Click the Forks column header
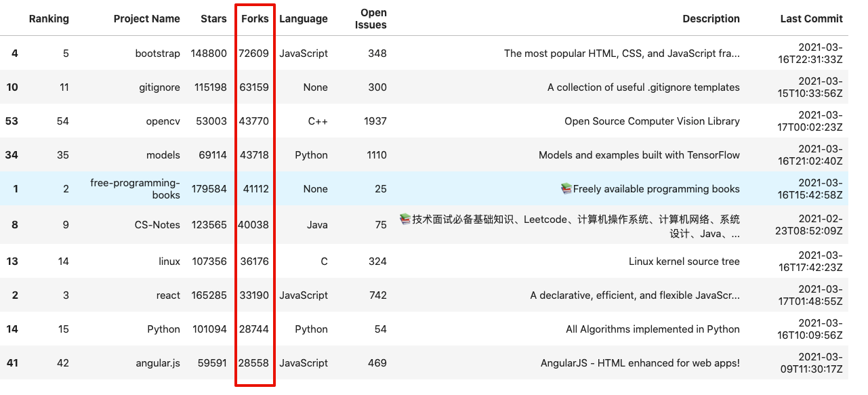 click(255, 19)
